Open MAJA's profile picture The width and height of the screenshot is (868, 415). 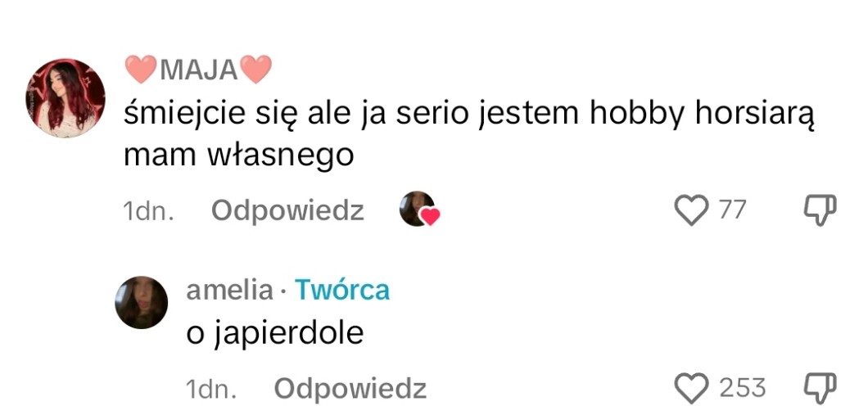pos(66,97)
